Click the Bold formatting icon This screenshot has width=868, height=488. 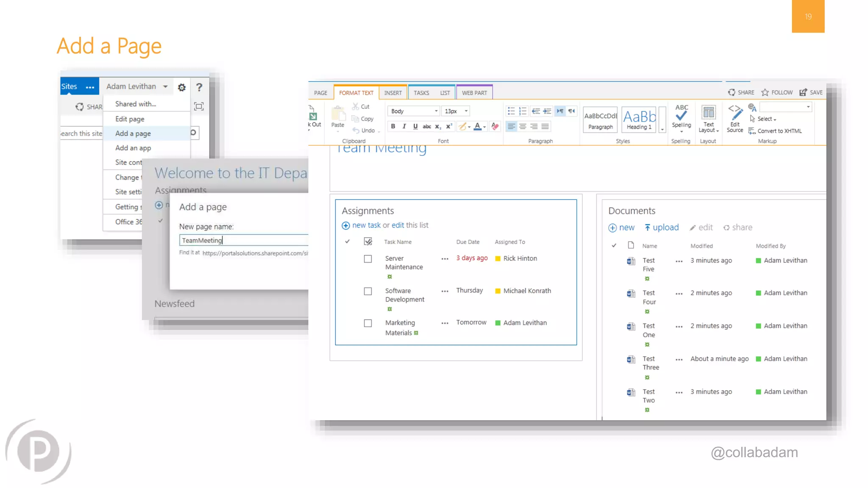point(393,126)
